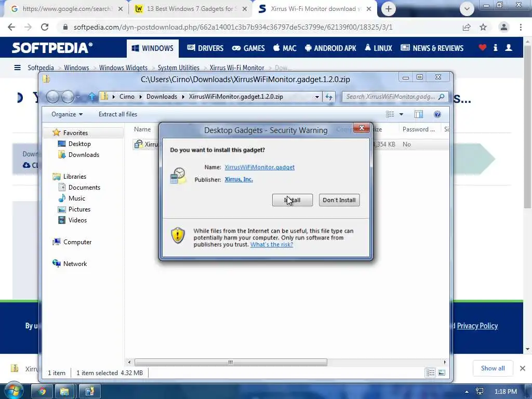Open the What's the risk? link

(x=271, y=244)
